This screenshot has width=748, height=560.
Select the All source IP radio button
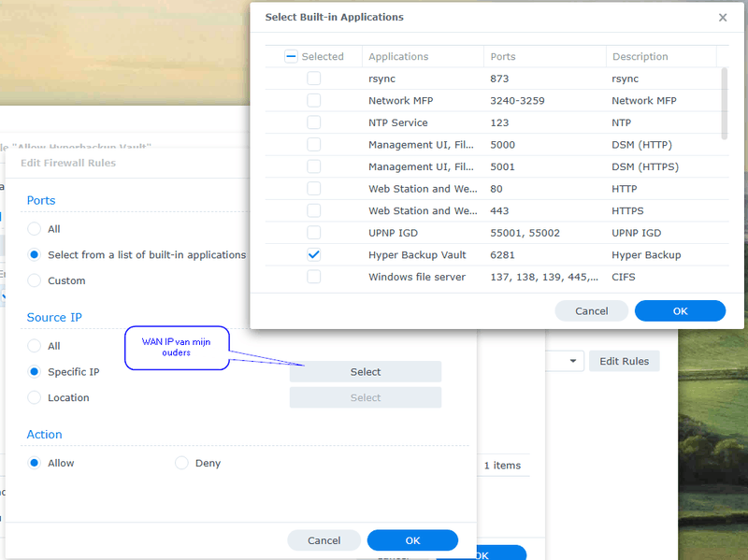coord(34,346)
